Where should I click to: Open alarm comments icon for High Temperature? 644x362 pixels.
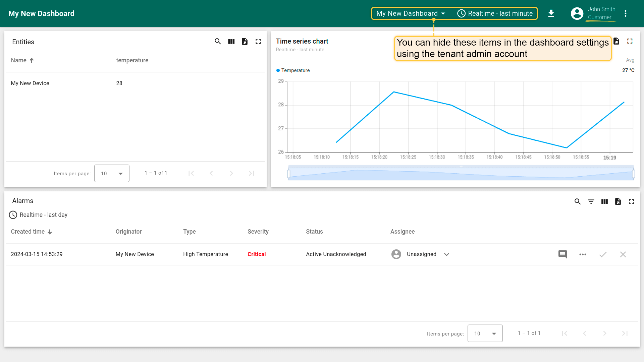(562, 254)
